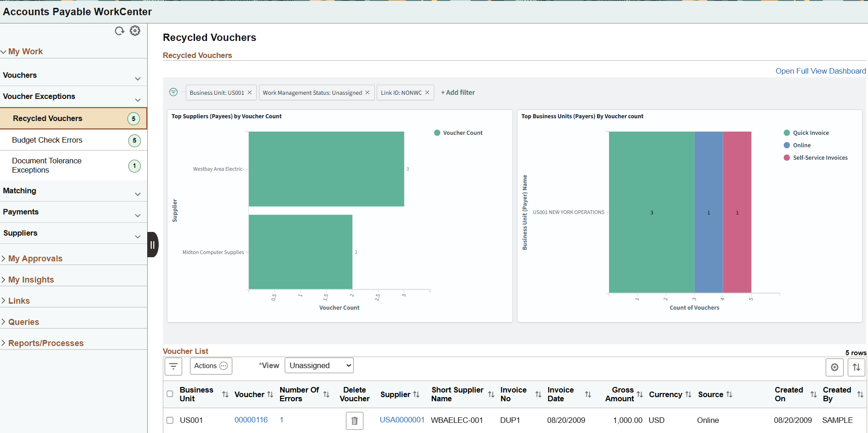
Task: Remove the Work Management Status filter
Action: point(368,92)
